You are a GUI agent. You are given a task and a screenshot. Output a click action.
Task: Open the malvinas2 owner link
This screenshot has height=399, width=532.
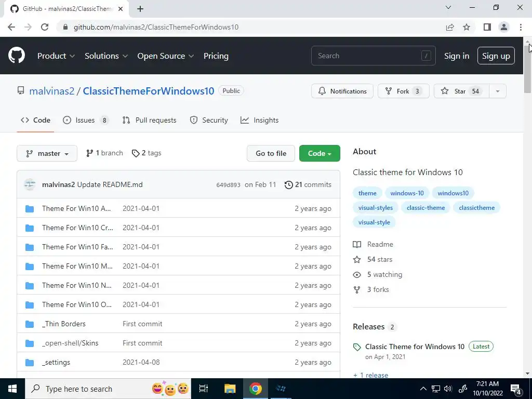(51, 91)
